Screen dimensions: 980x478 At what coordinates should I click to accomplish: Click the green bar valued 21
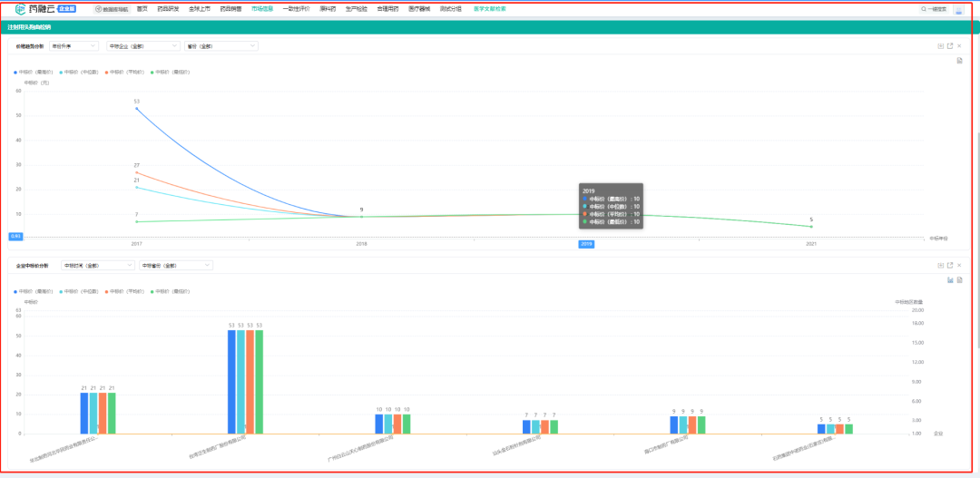112,413
